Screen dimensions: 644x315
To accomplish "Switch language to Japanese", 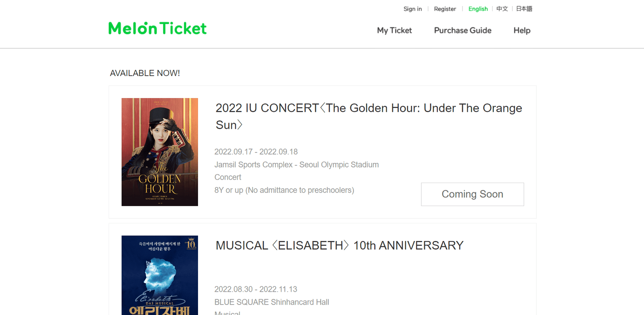I will click(x=523, y=8).
